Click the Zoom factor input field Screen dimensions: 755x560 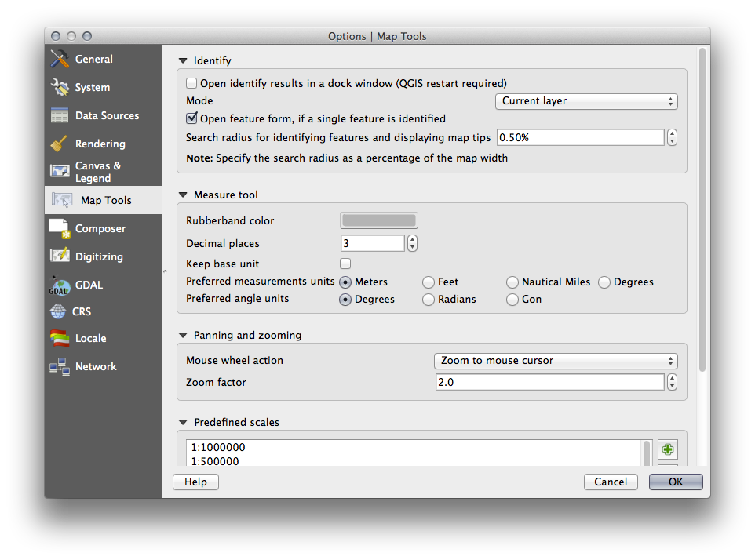pos(549,383)
